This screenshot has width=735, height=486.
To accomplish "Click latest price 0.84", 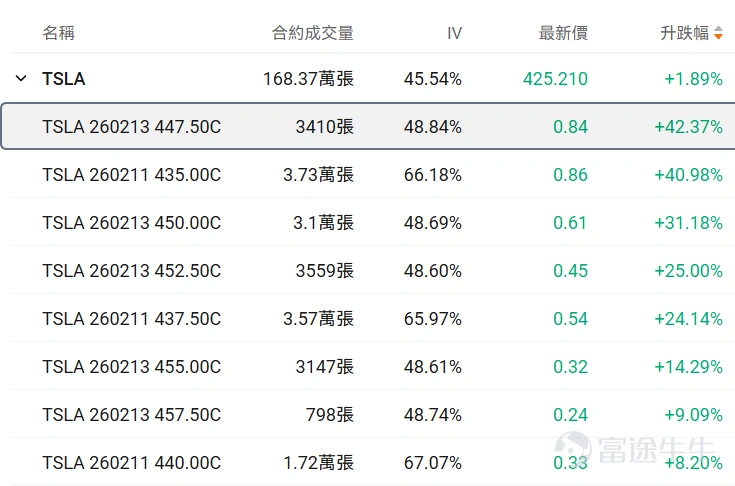I will pos(570,127).
